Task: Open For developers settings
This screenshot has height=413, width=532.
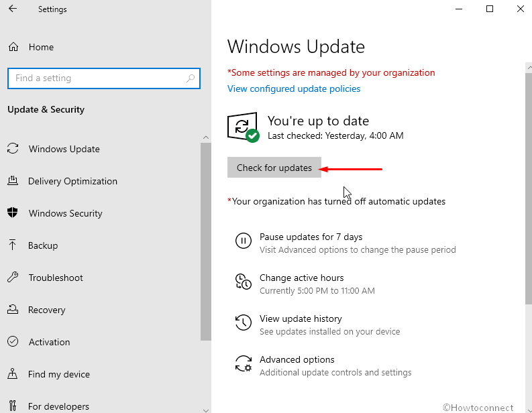Action: [x=58, y=406]
